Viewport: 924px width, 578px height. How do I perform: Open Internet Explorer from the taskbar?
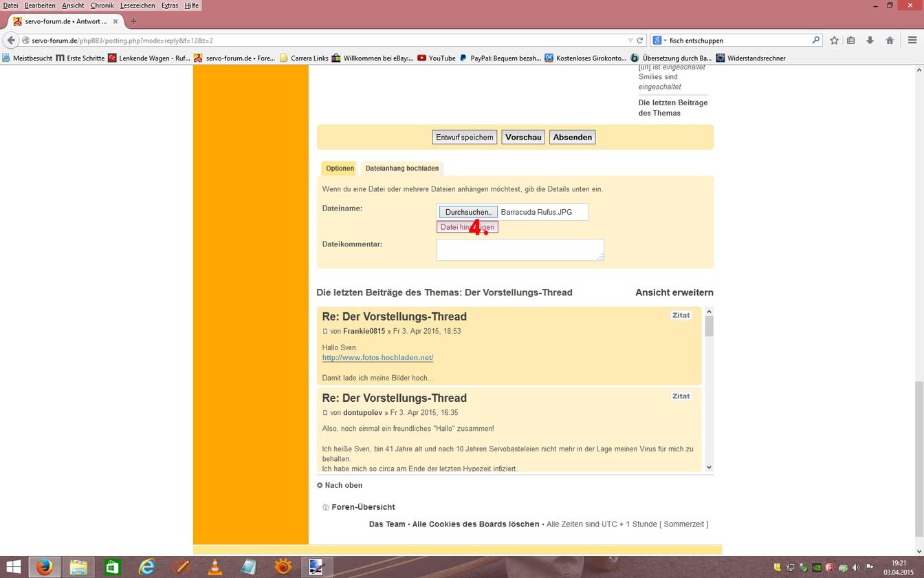[x=147, y=567]
